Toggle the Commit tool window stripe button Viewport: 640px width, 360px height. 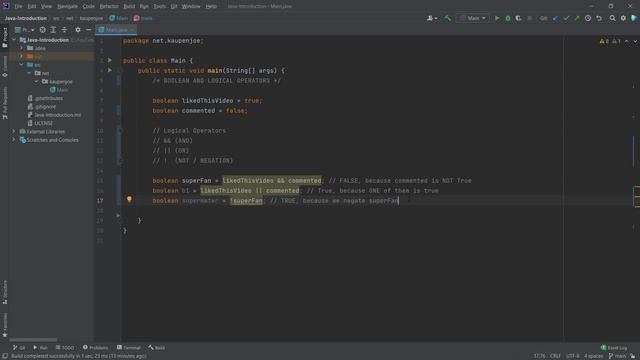(x=5, y=67)
